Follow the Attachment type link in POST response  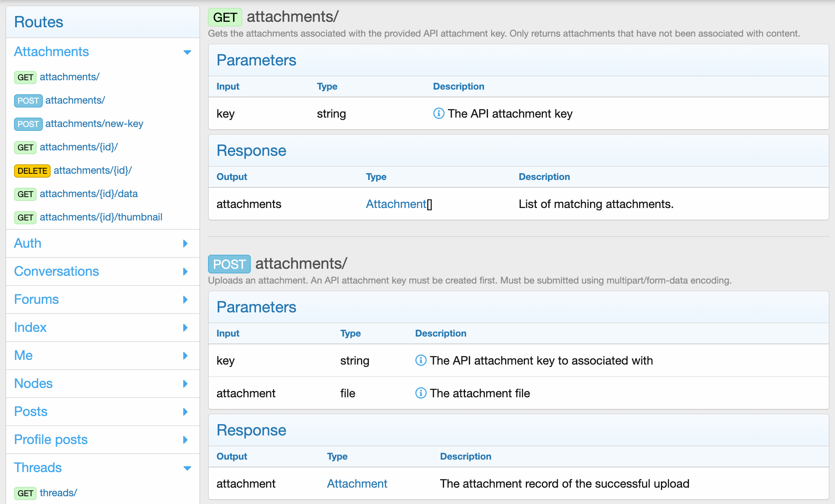[x=357, y=484]
